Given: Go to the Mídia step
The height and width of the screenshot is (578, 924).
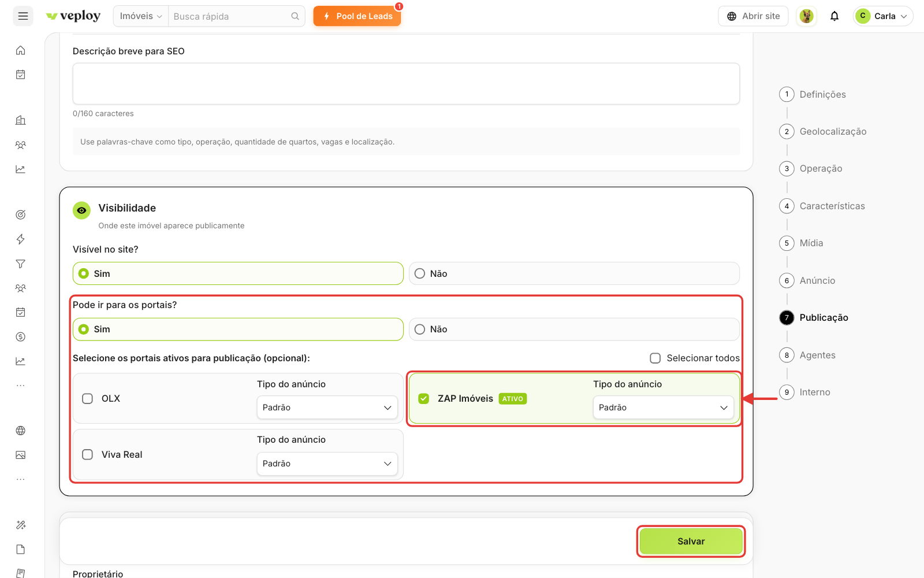Looking at the screenshot, I should tap(811, 243).
